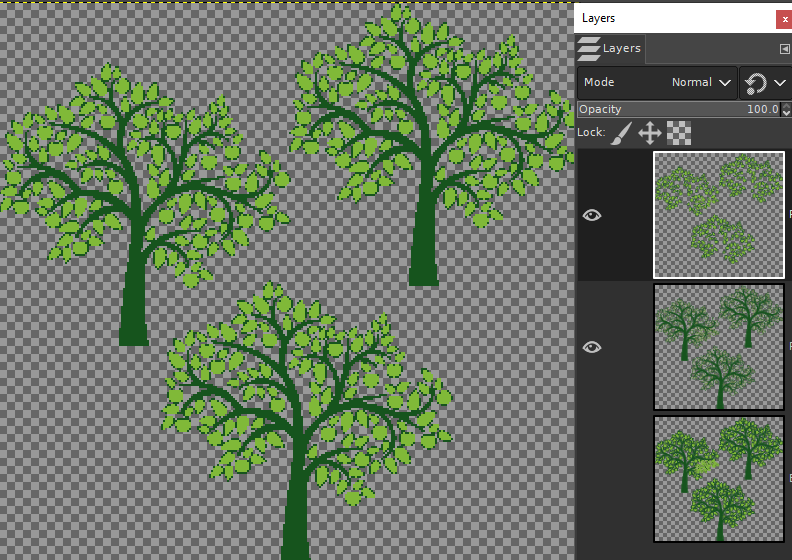The image size is (792, 560).
Task: Click the layer mode group switch icon
Action: tap(756, 83)
